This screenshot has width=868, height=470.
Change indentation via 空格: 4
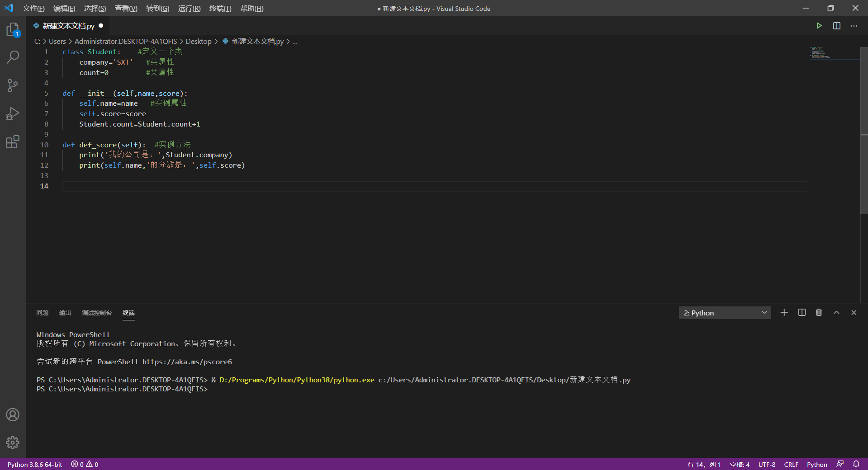coord(740,464)
